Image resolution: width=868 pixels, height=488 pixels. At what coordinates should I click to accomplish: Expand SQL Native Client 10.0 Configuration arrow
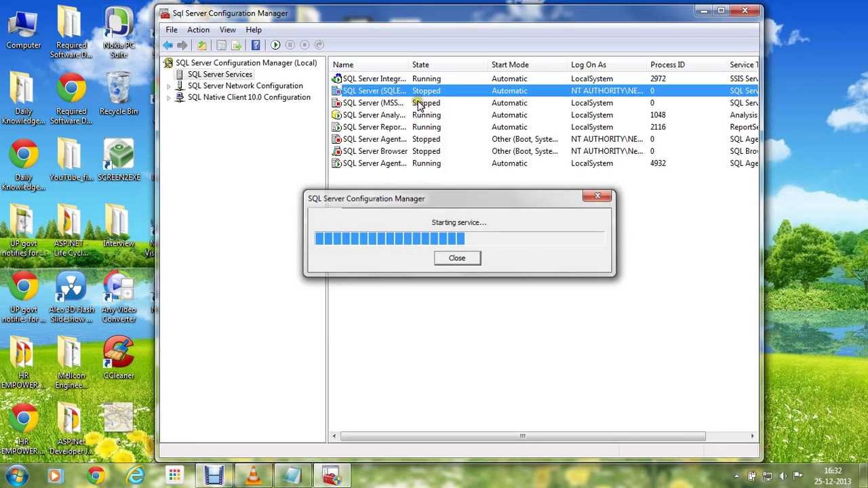(x=169, y=98)
